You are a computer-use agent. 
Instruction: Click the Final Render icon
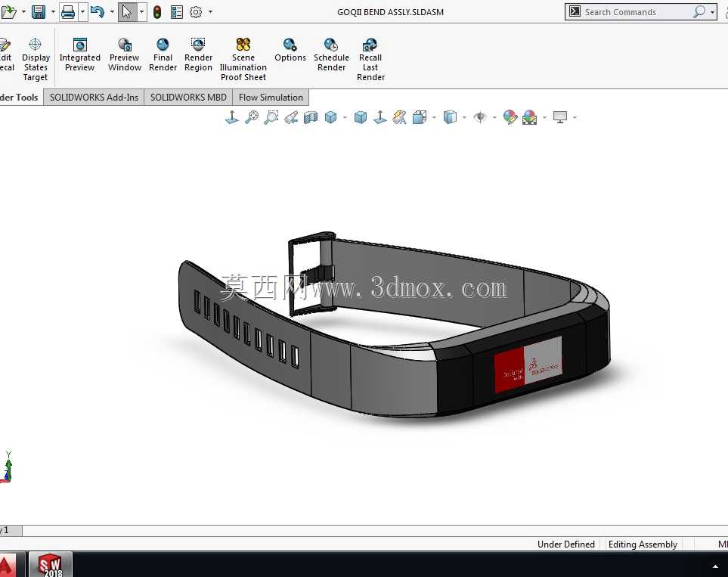tap(163, 45)
